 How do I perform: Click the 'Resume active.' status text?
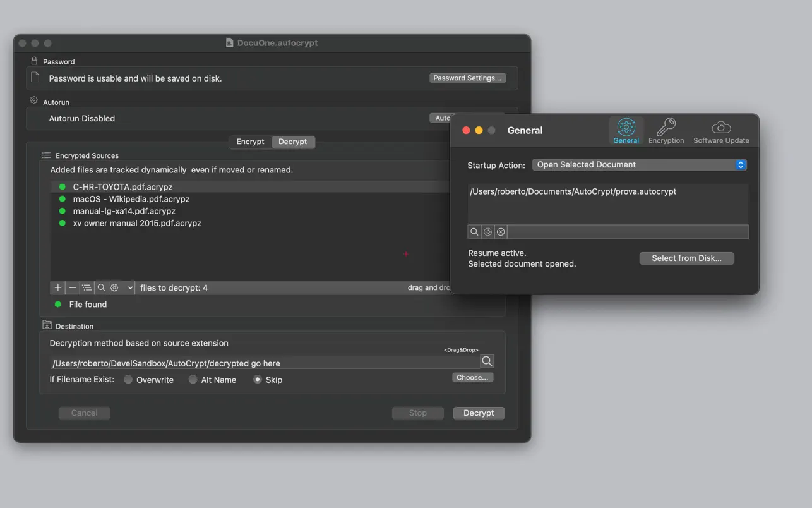497,253
